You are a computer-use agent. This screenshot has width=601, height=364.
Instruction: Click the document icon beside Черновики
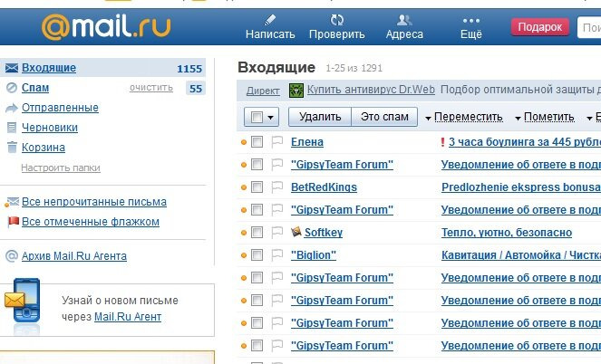coord(12,128)
